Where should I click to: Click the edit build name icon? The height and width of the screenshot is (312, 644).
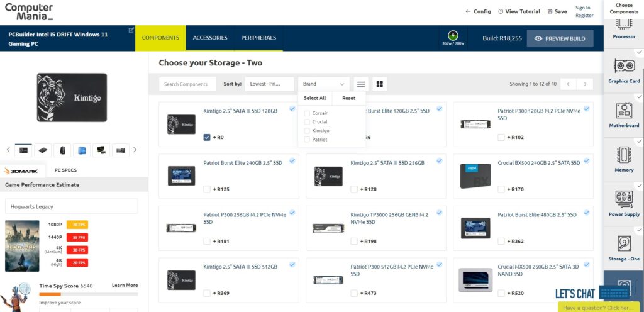[x=131, y=30]
